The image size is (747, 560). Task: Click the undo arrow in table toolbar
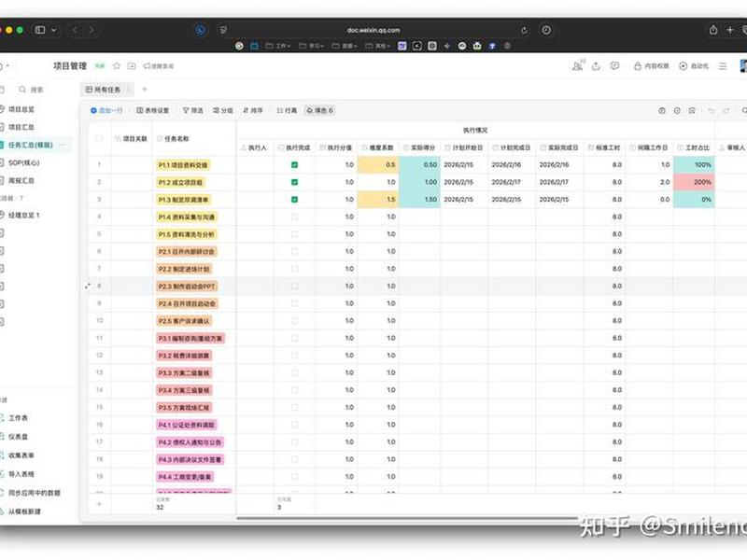711,110
